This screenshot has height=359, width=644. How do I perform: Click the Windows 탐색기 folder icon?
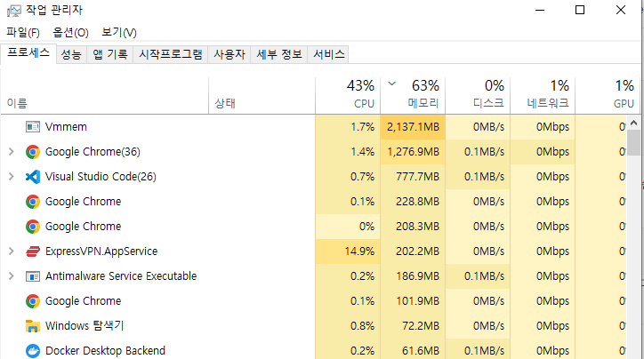tap(33, 326)
